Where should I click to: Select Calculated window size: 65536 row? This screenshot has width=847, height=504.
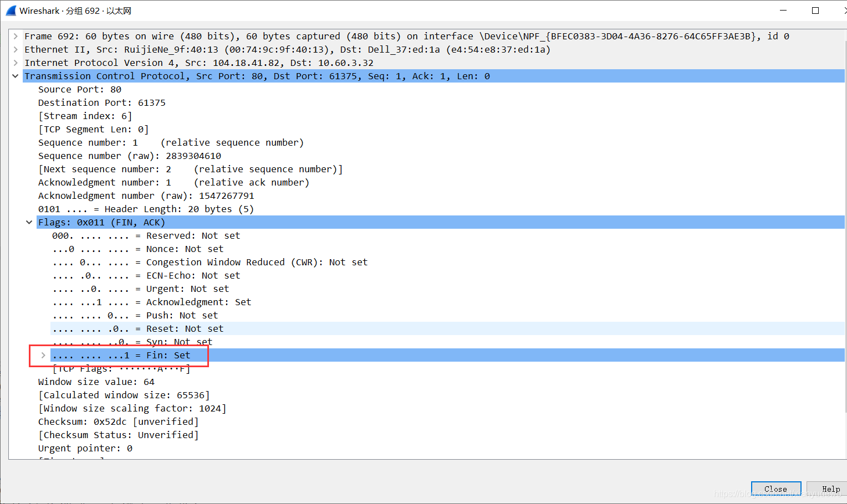[124, 395]
